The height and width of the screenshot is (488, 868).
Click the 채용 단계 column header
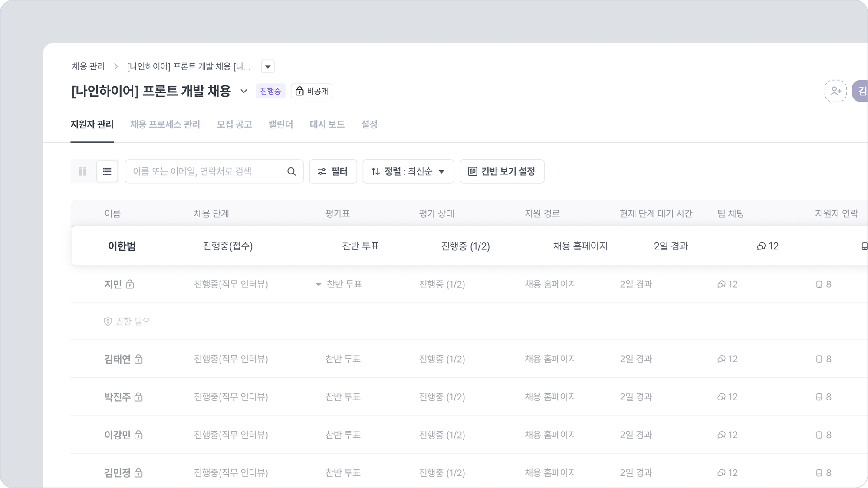pyautogui.click(x=211, y=213)
